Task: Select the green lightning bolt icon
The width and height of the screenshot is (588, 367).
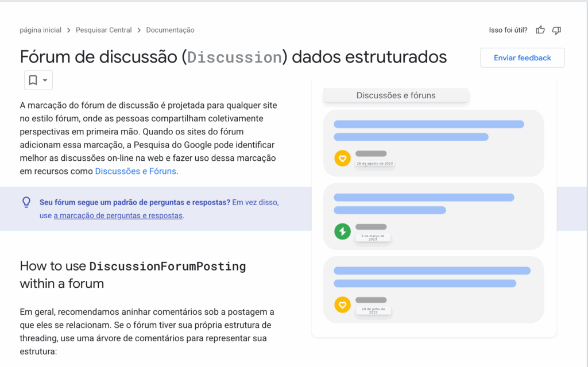Action: click(x=342, y=231)
